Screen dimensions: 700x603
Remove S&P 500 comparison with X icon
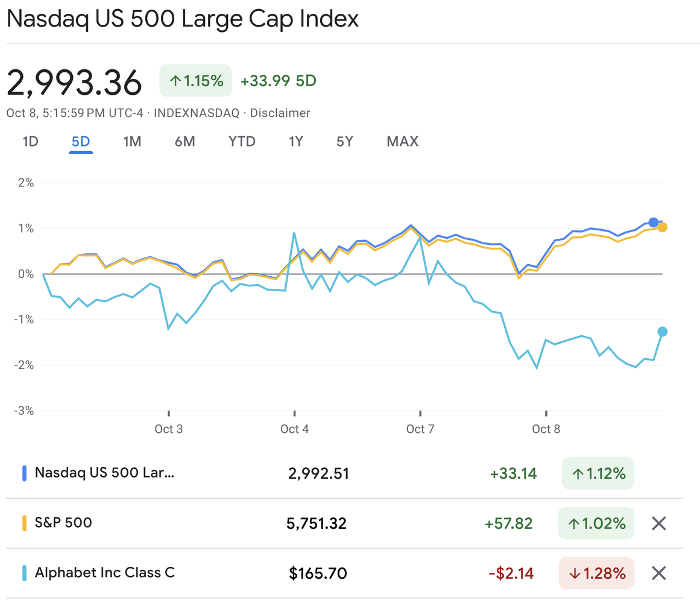[659, 523]
